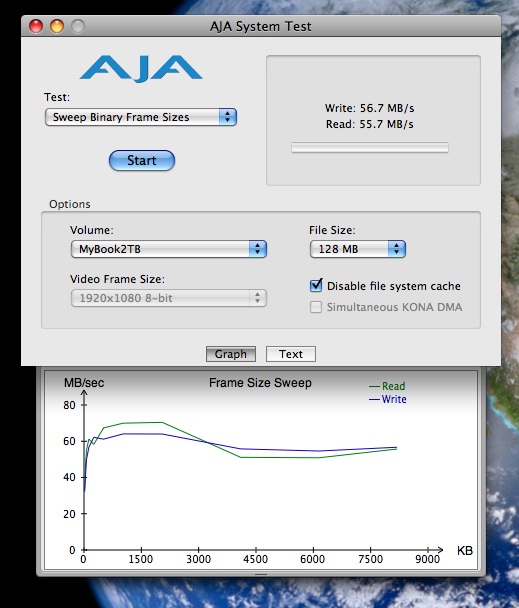This screenshot has height=608, width=519.
Task: Click the Read legend entry in graph
Action: (x=387, y=386)
